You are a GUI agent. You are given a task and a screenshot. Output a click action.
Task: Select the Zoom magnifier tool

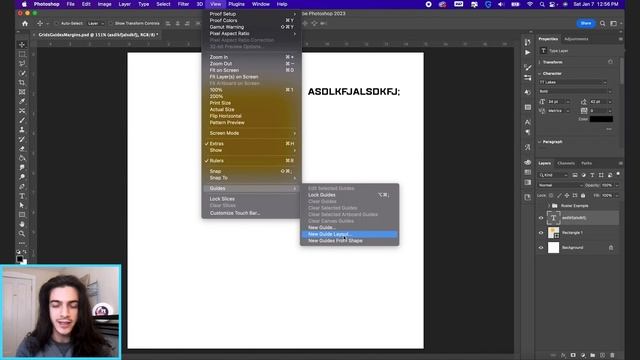click(22, 233)
